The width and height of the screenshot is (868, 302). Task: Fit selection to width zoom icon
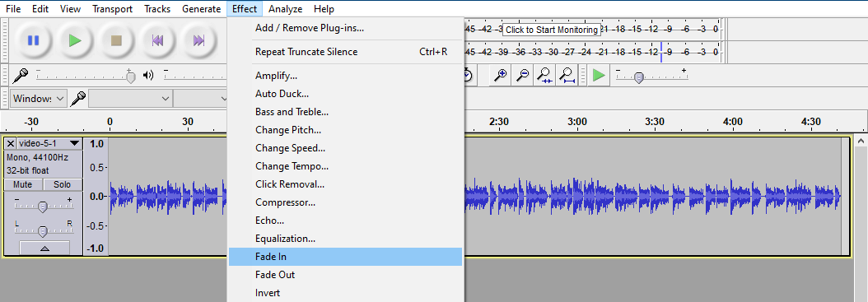pyautogui.click(x=544, y=75)
